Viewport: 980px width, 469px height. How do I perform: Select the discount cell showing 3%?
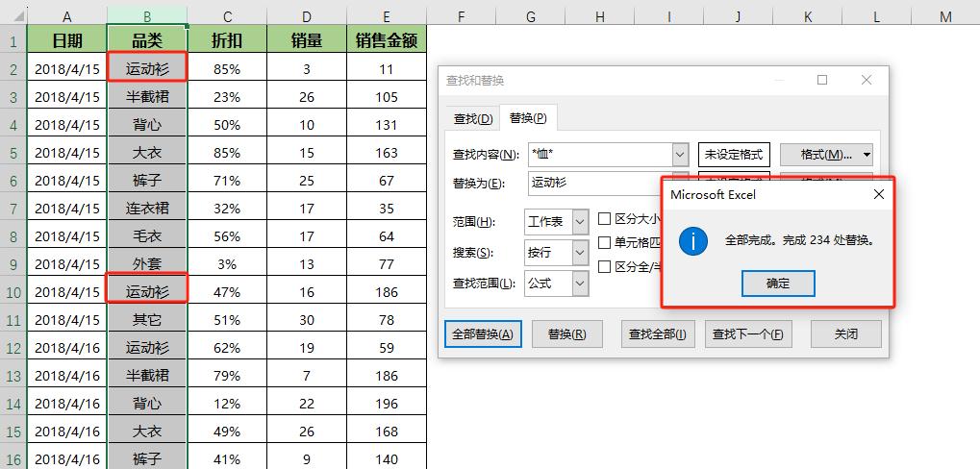[227, 263]
